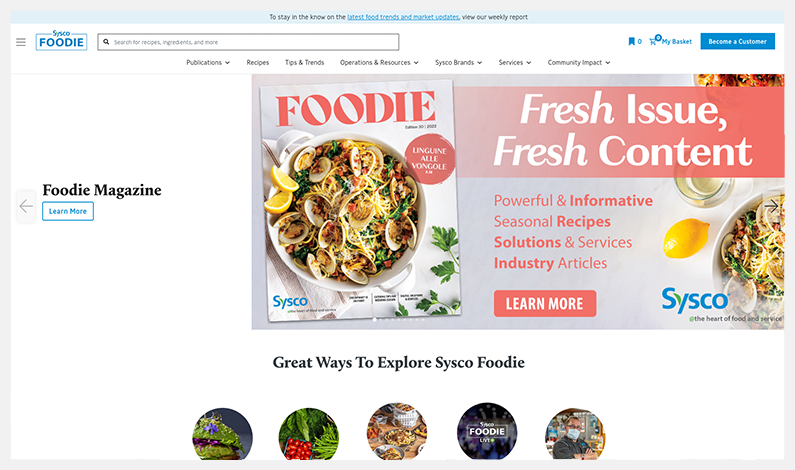
Task: Click Learn More under Foodie Magazine
Action: click(68, 211)
